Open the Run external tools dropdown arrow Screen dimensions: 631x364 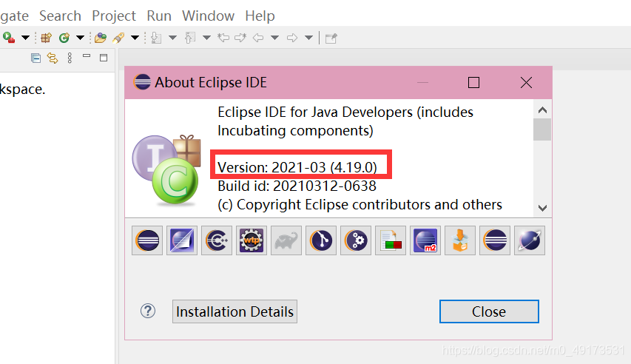click(25, 38)
